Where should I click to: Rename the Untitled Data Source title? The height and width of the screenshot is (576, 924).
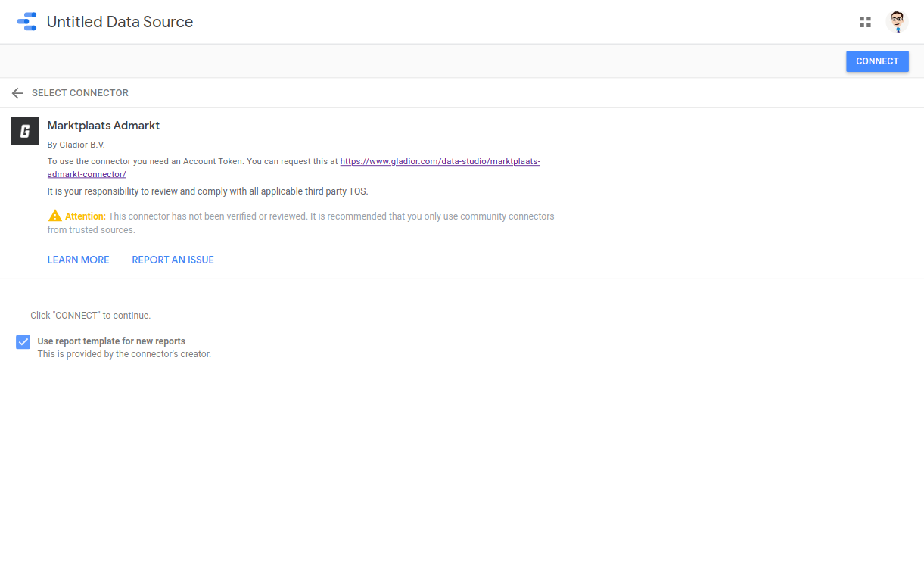(x=120, y=22)
